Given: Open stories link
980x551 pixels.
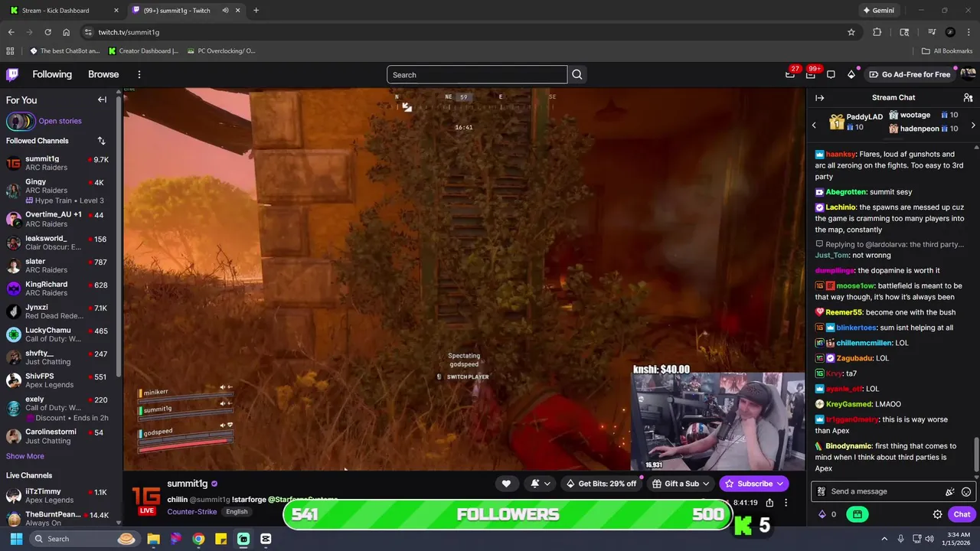Looking at the screenshot, I should (x=60, y=121).
